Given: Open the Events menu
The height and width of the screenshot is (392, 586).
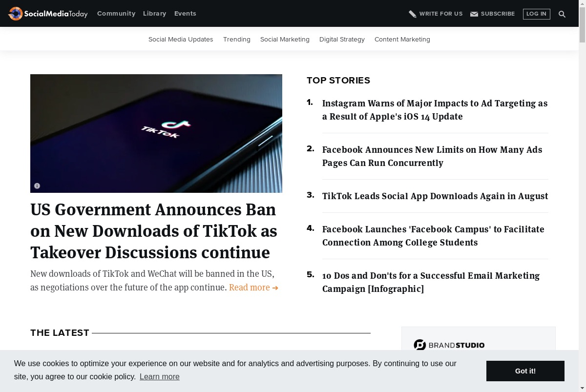Looking at the screenshot, I should pos(185,14).
